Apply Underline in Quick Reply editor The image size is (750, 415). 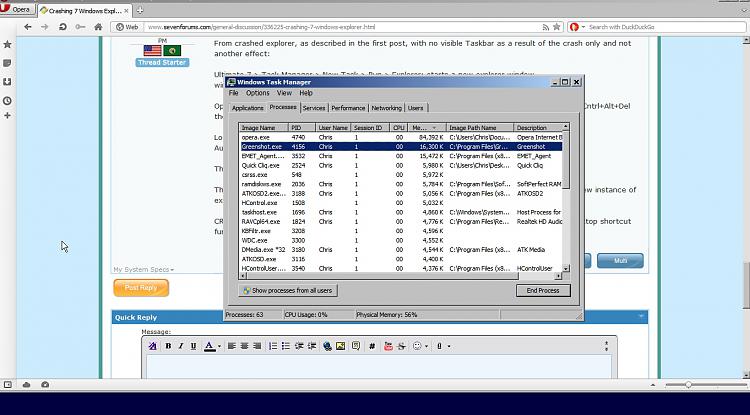[x=193, y=346]
